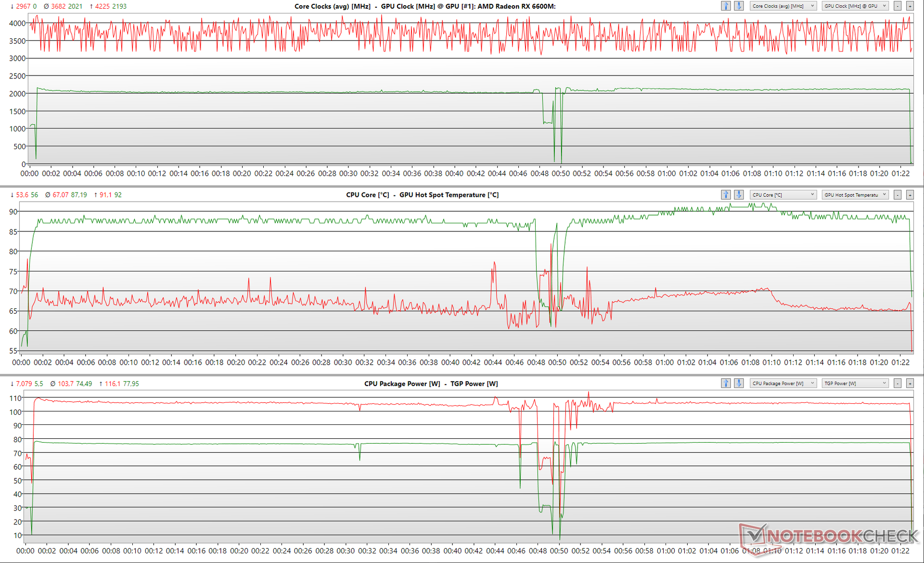Open GPU Hot Spot Temperature dropdown

855,195
